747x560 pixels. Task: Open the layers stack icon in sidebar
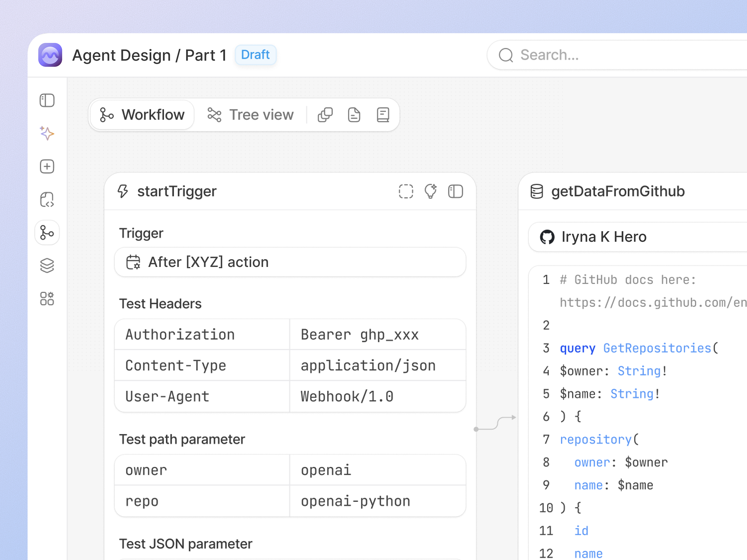click(x=47, y=265)
